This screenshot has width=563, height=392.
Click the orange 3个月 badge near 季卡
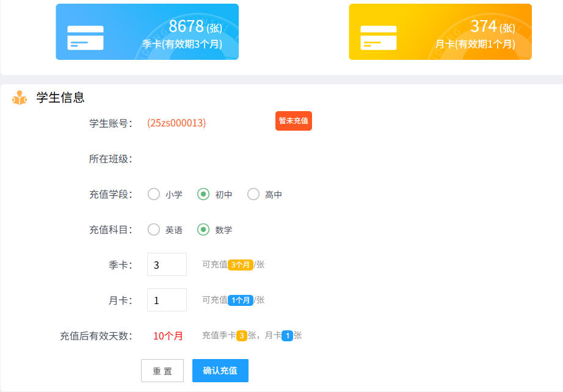241,265
